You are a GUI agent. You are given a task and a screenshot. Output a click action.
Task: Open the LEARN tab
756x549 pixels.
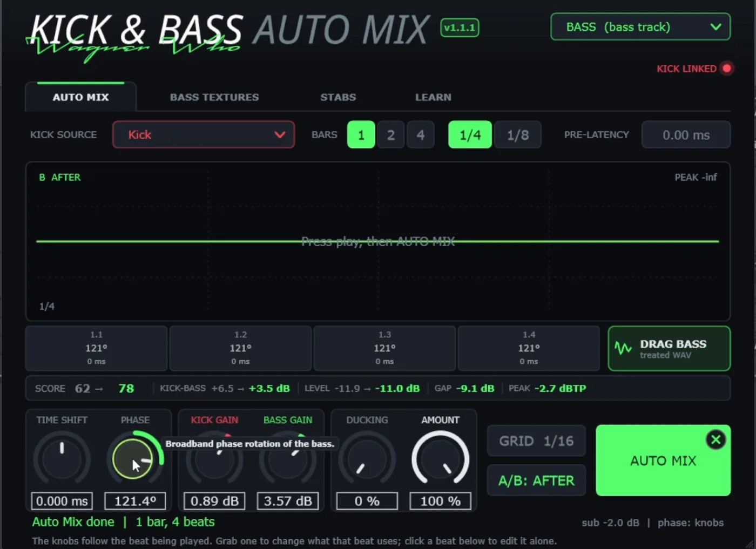point(433,97)
